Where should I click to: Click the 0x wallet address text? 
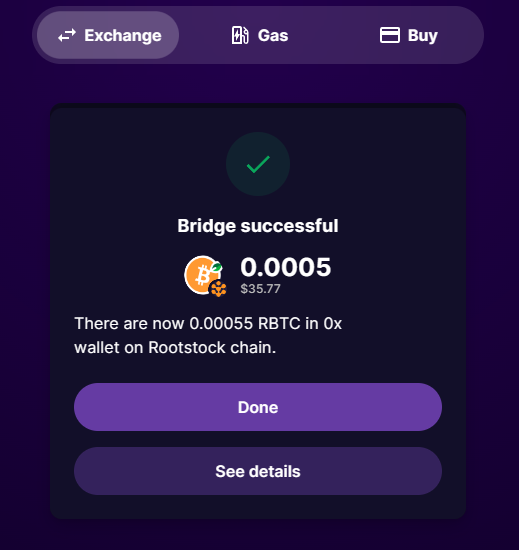332,323
